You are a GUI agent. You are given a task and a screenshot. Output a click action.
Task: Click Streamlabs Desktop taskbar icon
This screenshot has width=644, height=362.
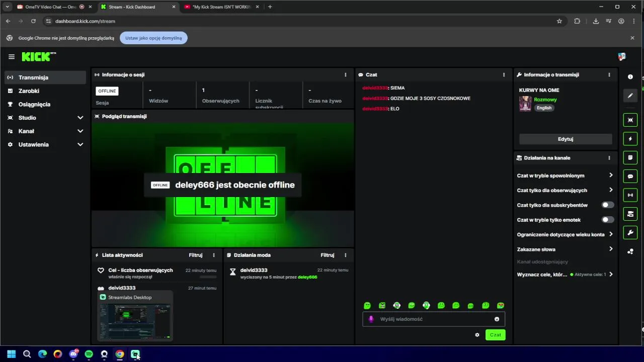[135, 354]
